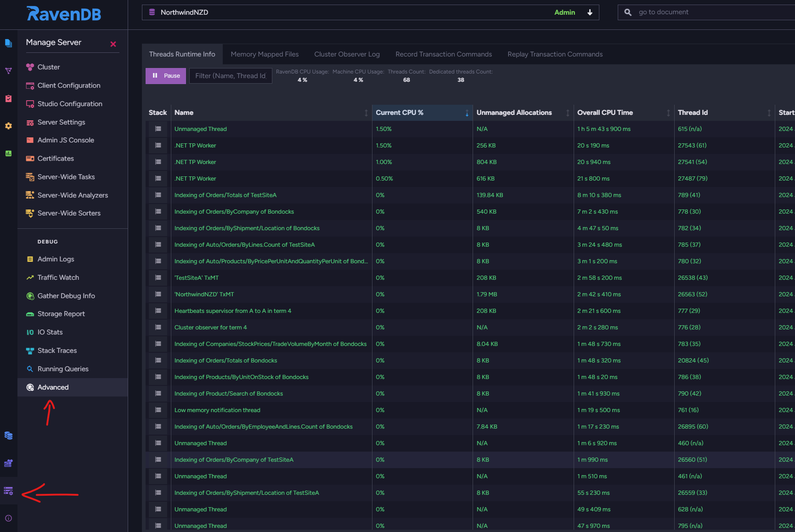The image size is (795, 532).
Task: Focus the thread name filter field
Action: (231, 76)
